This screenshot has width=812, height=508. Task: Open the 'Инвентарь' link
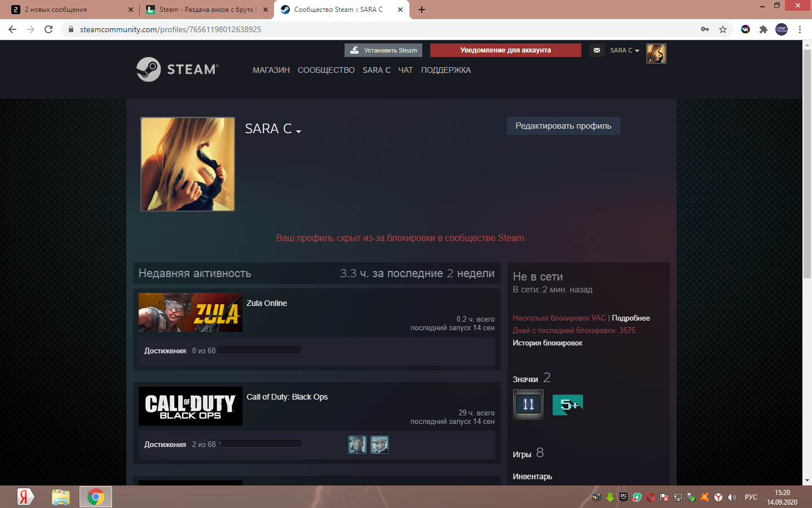pyautogui.click(x=532, y=476)
